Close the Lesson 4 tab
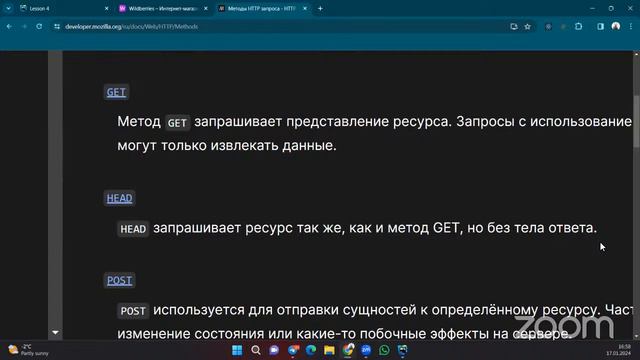This screenshot has height=360, width=640. (107, 8)
